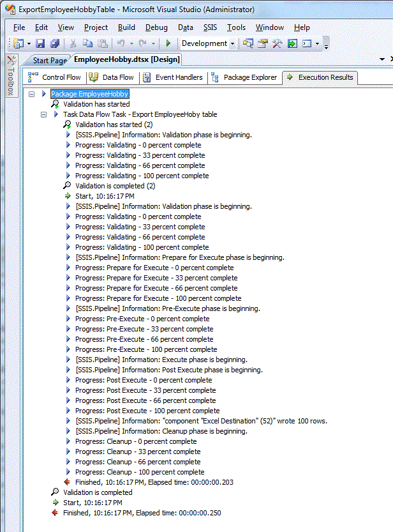Switch to the Event Handlers tab
Image resolution: width=393 pixels, height=532 pixels.
click(x=173, y=77)
